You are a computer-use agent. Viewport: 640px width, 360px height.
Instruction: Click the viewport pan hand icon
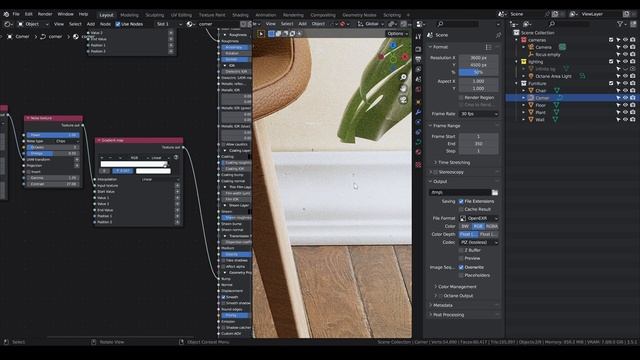(x=403, y=89)
